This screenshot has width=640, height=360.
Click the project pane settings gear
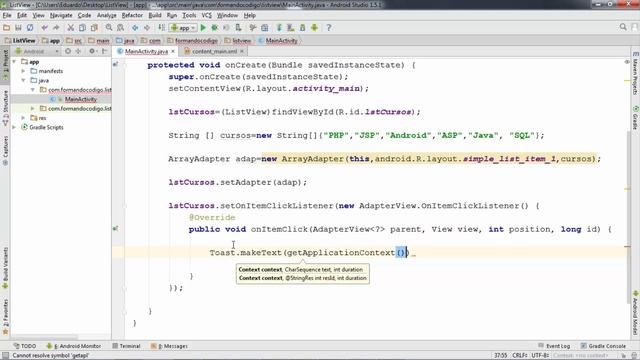click(92, 51)
